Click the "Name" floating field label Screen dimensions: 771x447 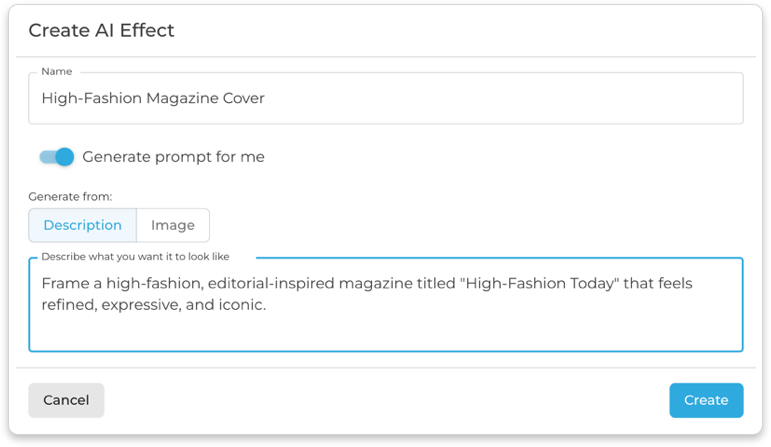point(55,72)
